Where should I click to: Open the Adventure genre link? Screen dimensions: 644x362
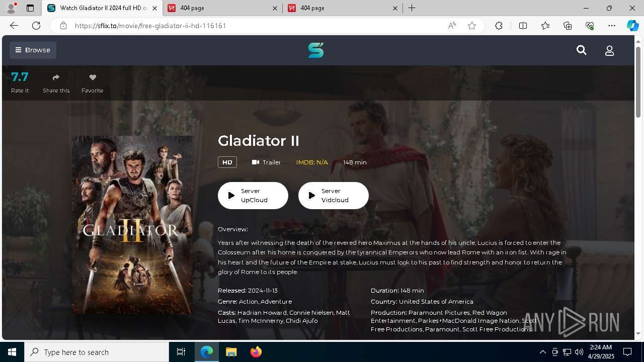276,302
